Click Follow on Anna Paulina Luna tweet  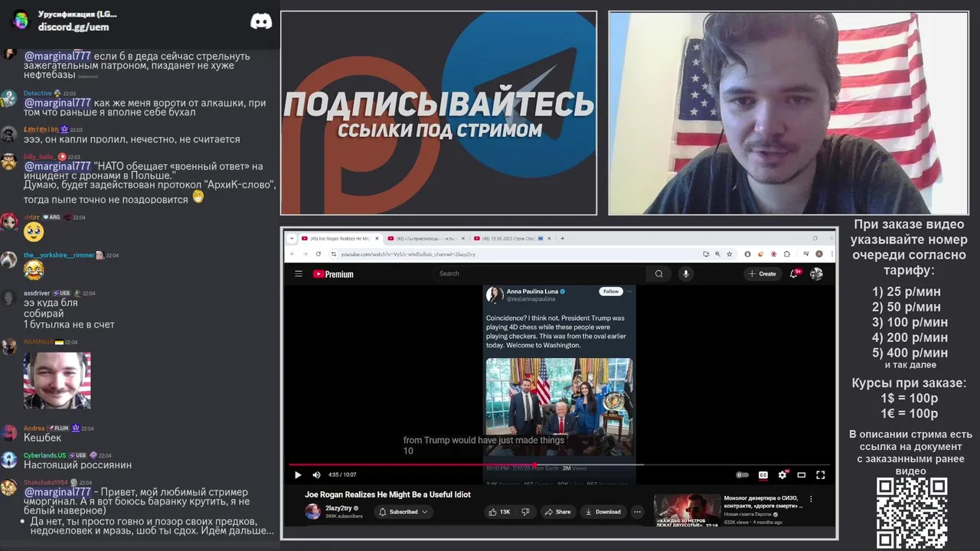point(610,292)
